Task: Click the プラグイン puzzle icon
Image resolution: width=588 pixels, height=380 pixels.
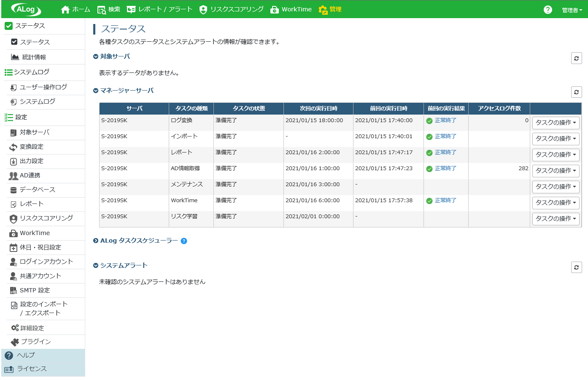Action: click(x=15, y=342)
